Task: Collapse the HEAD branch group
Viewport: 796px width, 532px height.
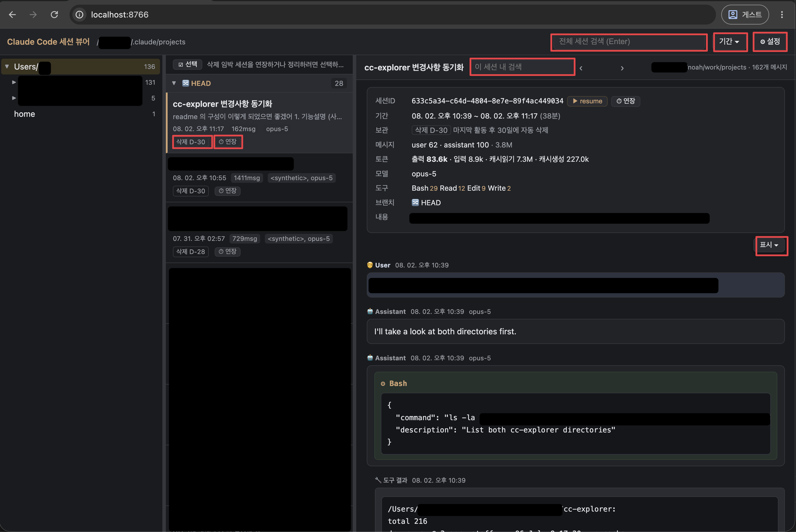Action: [x=174, y=83]
